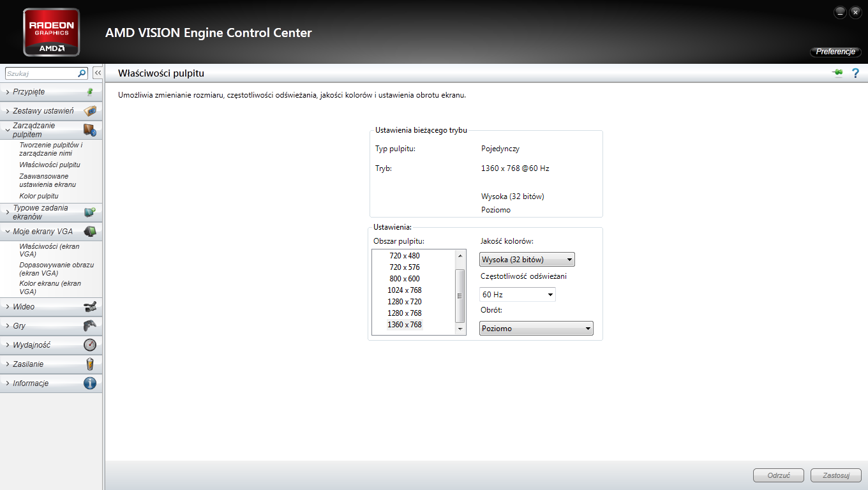
Task: Click the resolution list scrollbar thumb
Action: [x=460, y=296]
